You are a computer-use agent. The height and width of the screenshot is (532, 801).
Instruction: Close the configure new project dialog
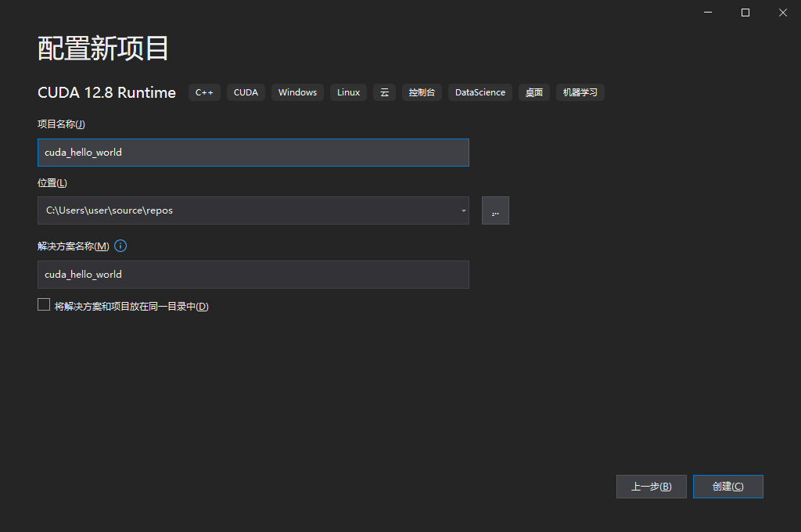coord(782,13)
